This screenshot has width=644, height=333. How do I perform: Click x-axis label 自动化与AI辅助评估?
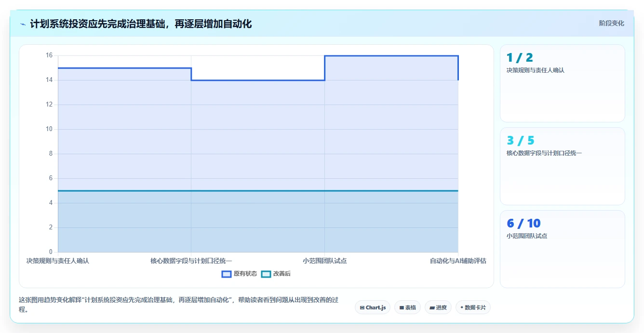(458, 261)
